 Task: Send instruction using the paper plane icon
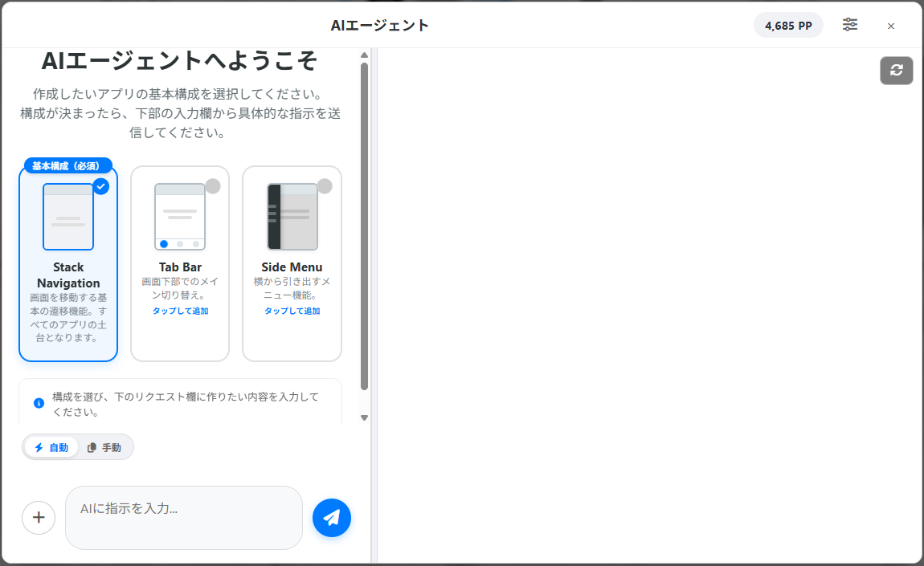(331, 518)
